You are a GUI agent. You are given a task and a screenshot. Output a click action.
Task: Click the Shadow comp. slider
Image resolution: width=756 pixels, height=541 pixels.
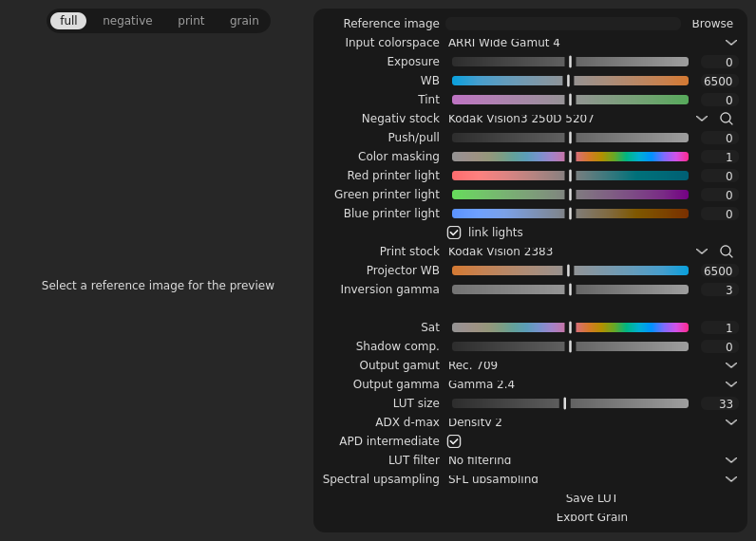pyautogui.click(x=570, y=346)
